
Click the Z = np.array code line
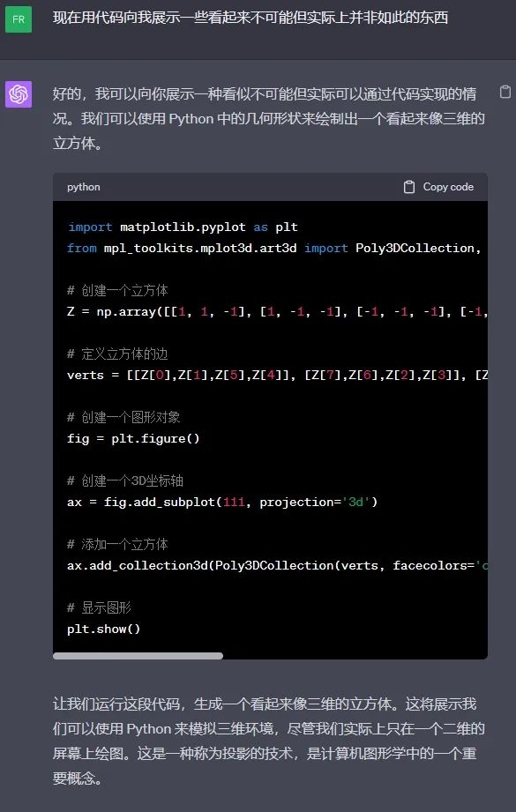pyautogui.click(x=277, y=312)
